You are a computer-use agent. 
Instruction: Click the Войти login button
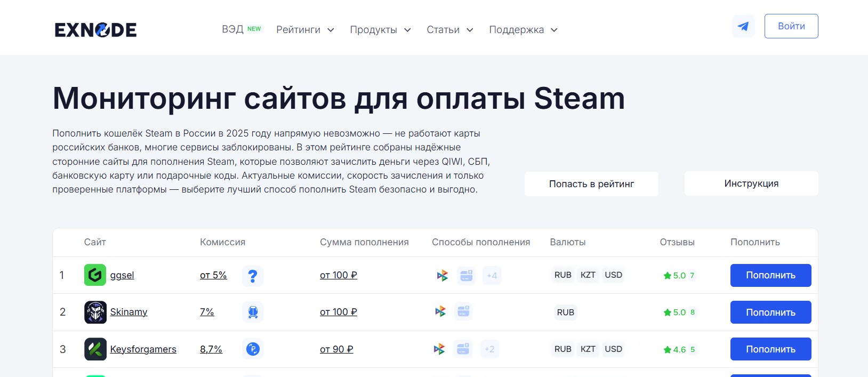point(791,26)
